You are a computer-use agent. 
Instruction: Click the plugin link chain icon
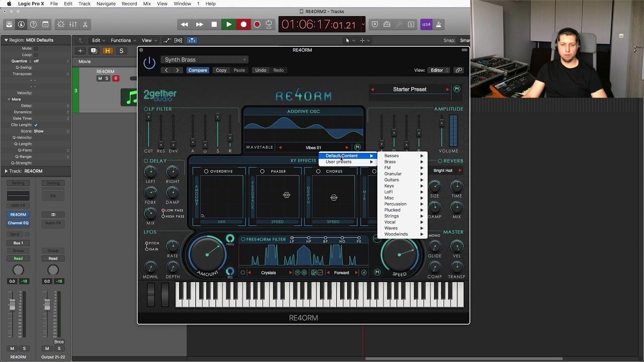click(458, 70)
